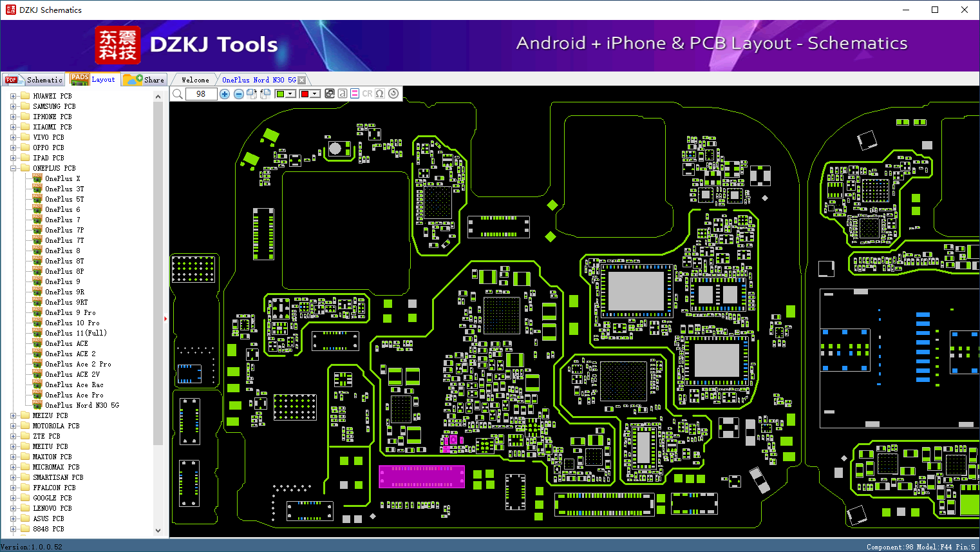Viewport: 980px width, 552px height.
Task: Click the circular reset arrow icon
Action: 393,93
